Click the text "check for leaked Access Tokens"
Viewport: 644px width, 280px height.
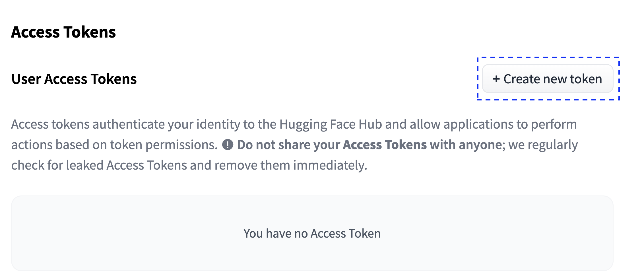[x=99, y=165]
